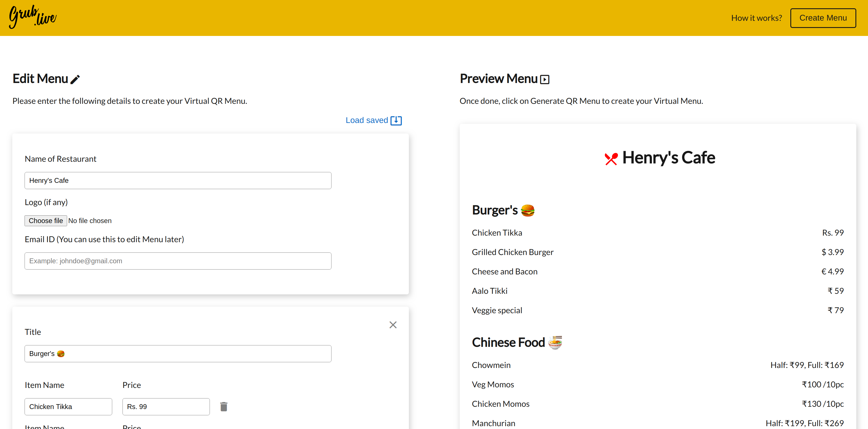Click the Logo (if any) label
868x429 pixels.
click(46, 203)
